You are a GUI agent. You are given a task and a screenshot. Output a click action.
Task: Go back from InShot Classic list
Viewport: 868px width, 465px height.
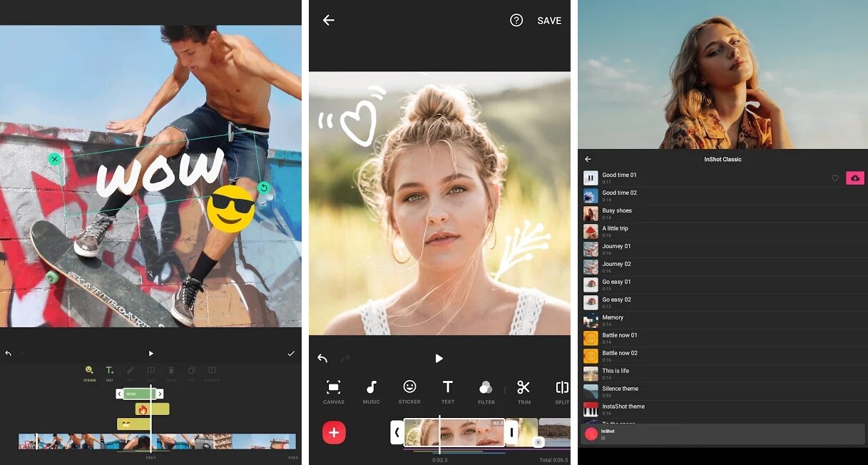(x=588, y=159)
